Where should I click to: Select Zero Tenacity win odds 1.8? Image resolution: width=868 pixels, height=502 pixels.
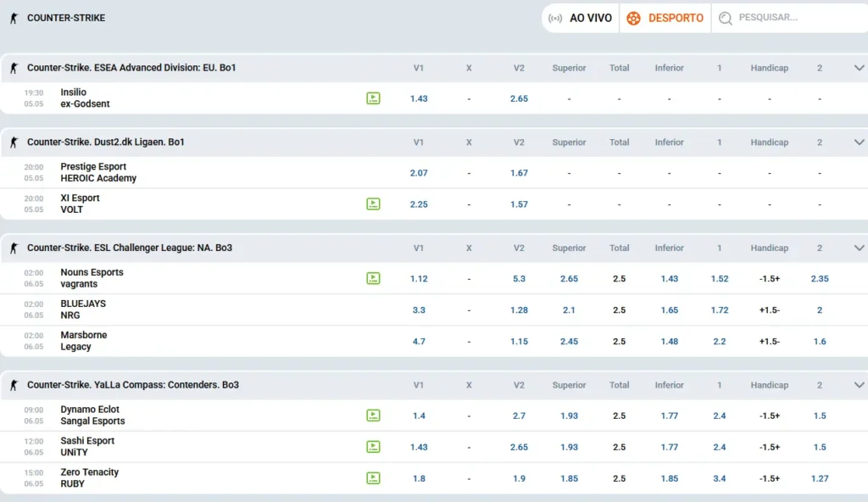pyautogui.click(x=419, y=478)
